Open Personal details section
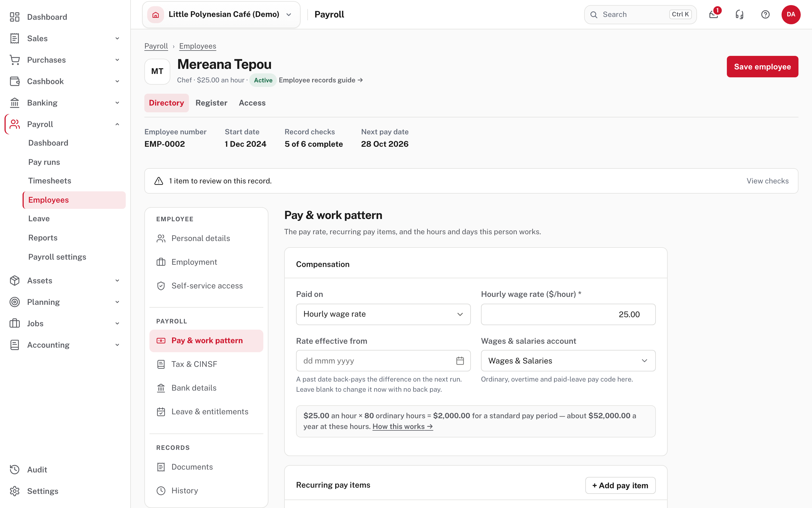Image resolution: width=812 pixels, height=508 pixels. click(x=206, y=238)
